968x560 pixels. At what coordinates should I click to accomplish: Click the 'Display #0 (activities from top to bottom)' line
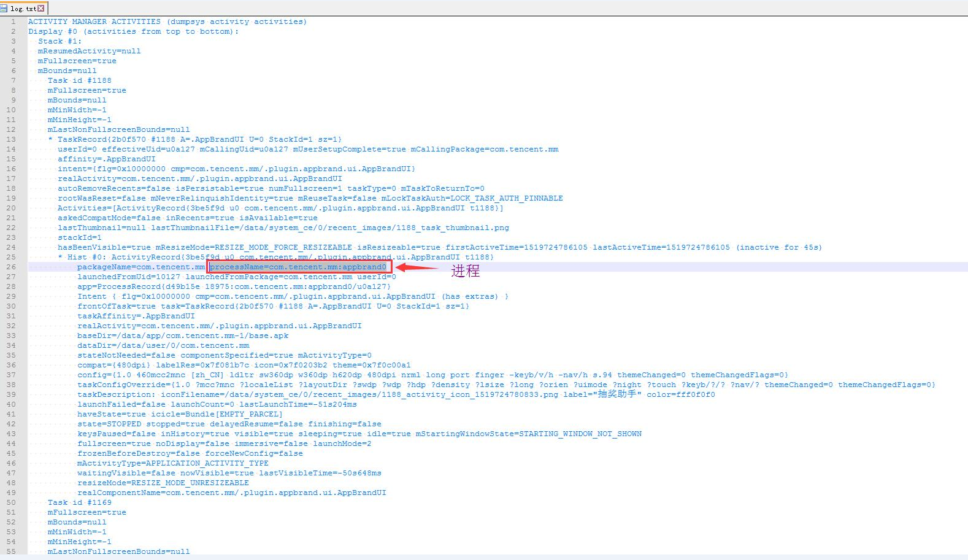(134, 31)
